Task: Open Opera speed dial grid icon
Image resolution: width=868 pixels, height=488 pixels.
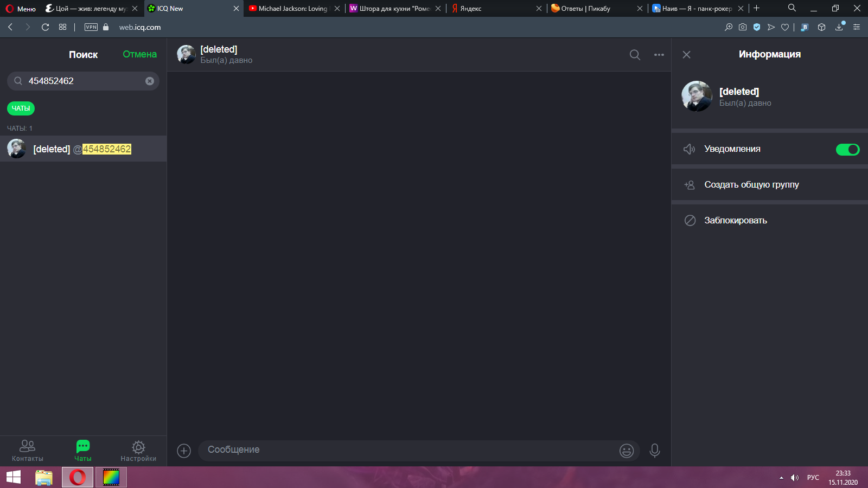Action: pyautogui.click(x=63, y=27)
